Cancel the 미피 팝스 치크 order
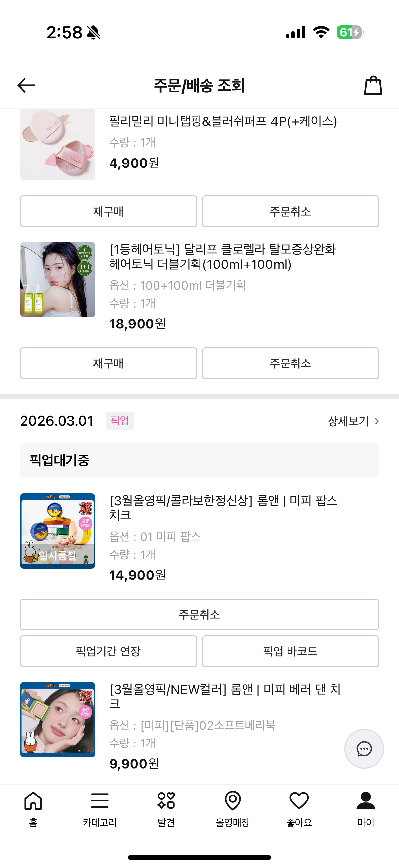The width and height of the screenshot is (399, 868). tap(199, 614)
